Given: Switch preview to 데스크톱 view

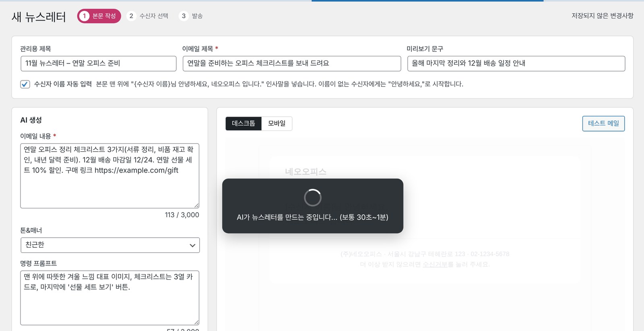Looking at the screenshot, I should point(244,123).
